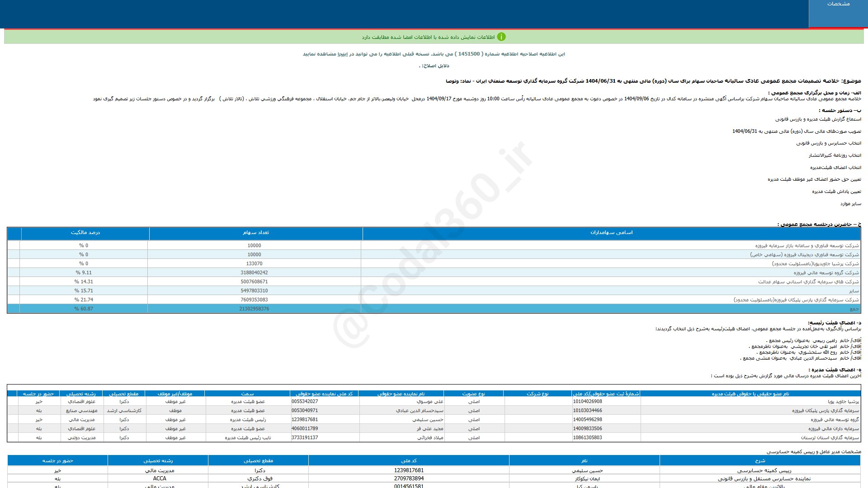Select ACCA field-of-study cell
The height and width of the screenshot is (488, 868).
point(159,479)
